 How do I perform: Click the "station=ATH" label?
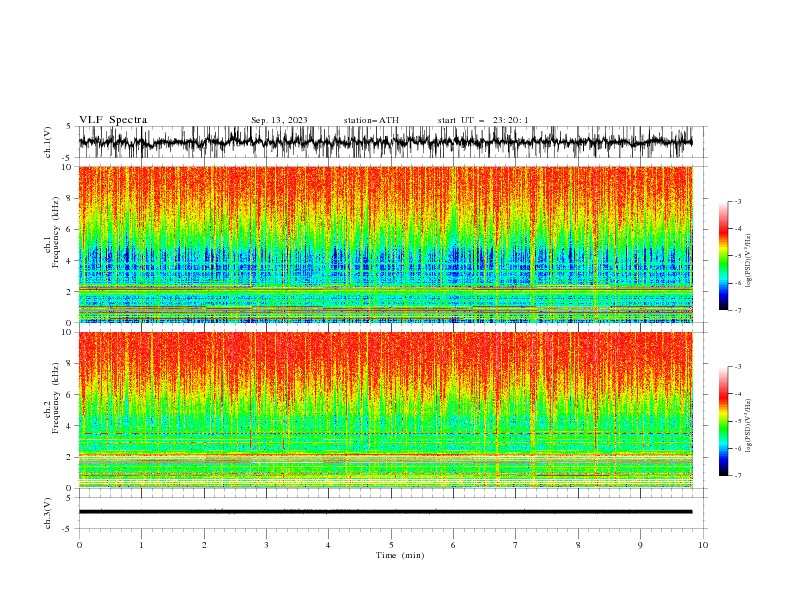click(x=371, y=120)
